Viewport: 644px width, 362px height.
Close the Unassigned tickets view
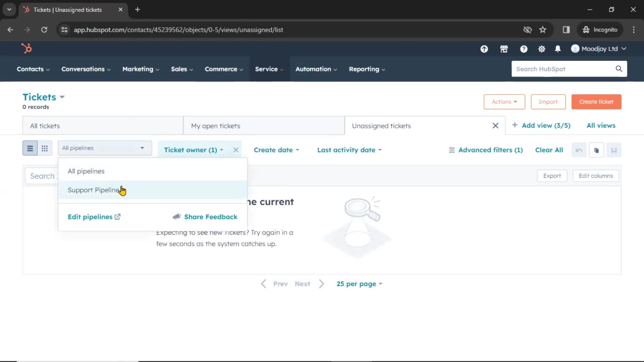coord(495,126)
